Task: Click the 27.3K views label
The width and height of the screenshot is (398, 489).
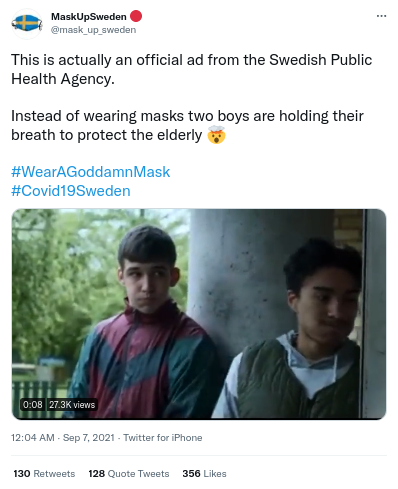Action: pyautogui.click(x=72, y=405)
